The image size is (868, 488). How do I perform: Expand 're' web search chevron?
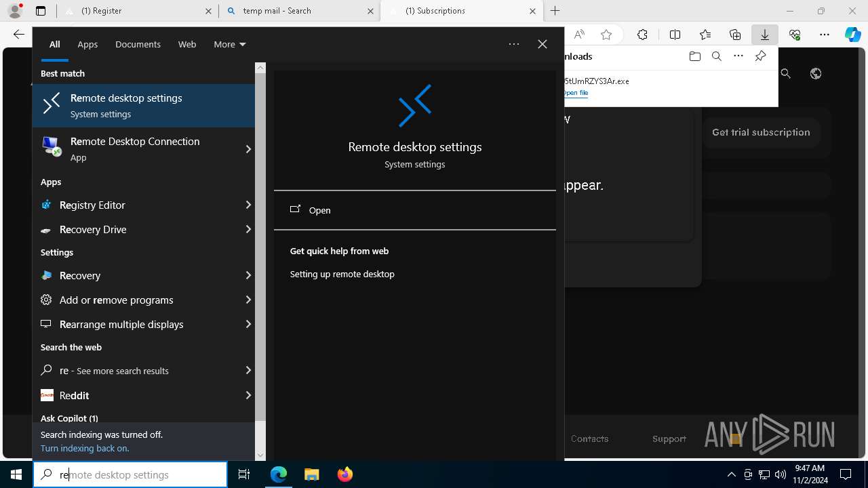click(248, 370)
